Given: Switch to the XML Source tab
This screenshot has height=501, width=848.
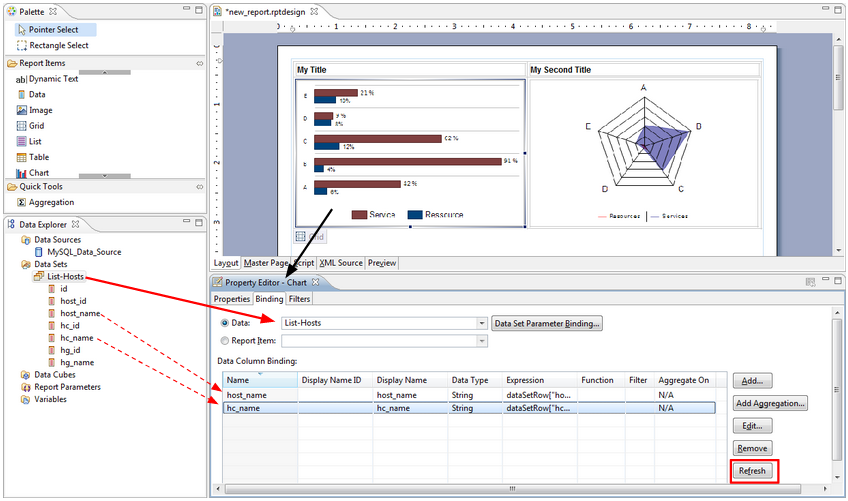Looking at the screenshot, I should 341,263.
